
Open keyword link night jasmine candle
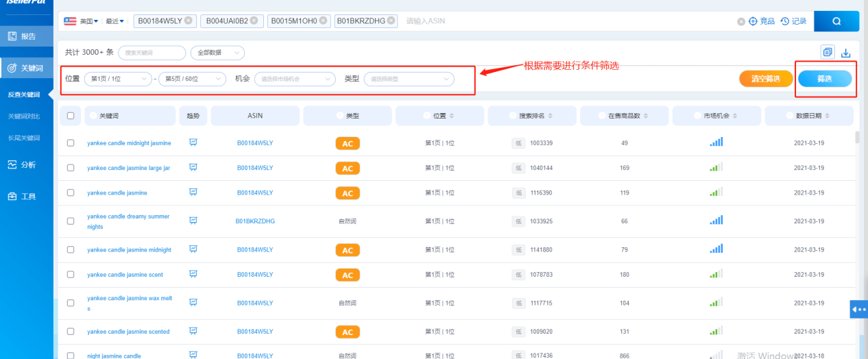coord(114,356)
